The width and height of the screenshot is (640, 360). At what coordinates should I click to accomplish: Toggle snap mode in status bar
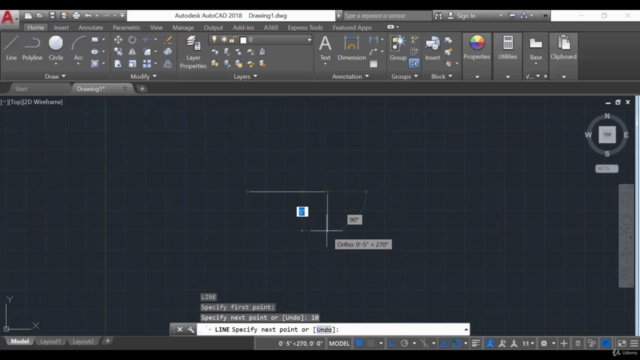coord(371,343)
